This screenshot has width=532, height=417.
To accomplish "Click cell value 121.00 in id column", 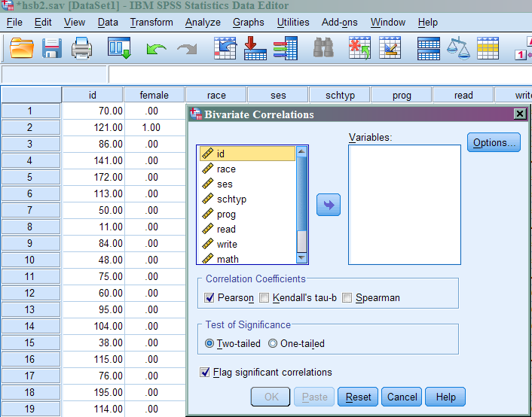I will [x=93, y=127].
